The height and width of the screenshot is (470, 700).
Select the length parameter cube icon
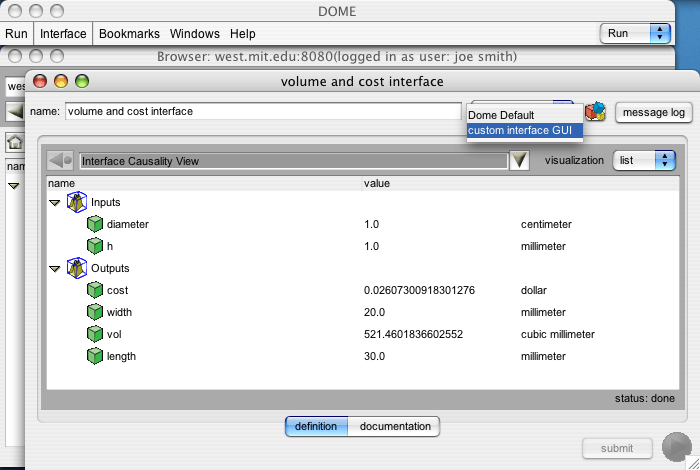pyautogui.click(x=95, y=356)
